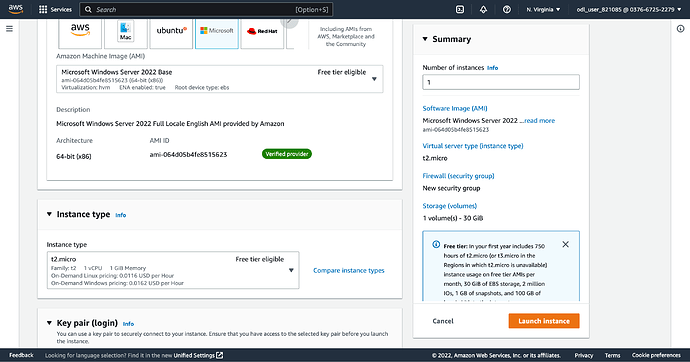Viewport: 690px width, 362px height.
Task: Open the right-side info panel icon
Action: [680, 29]
